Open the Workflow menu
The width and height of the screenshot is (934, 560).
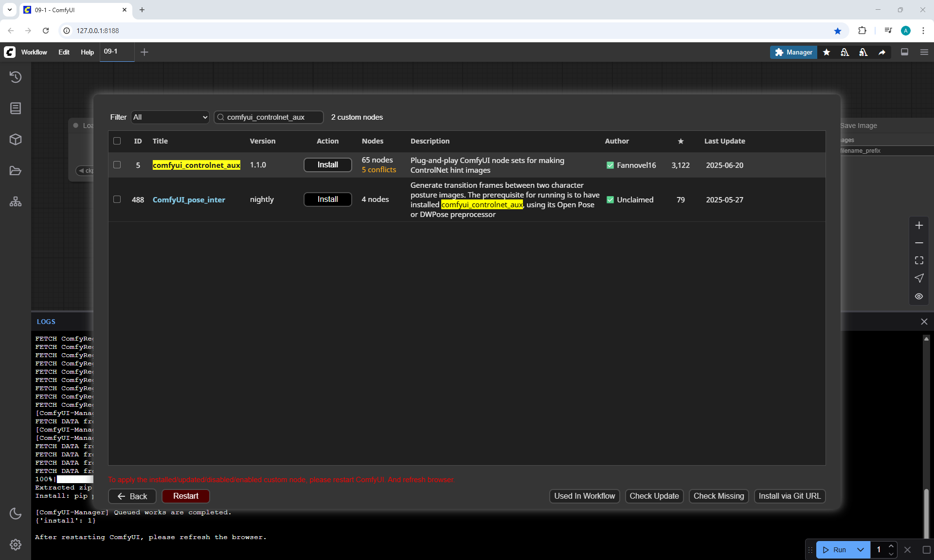[x=34, y=52]
